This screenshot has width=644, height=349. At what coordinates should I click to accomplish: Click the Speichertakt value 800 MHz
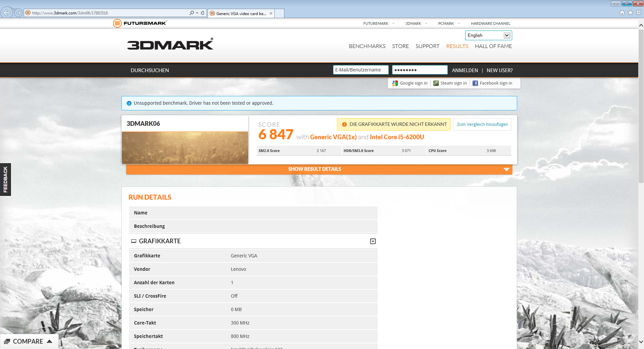click(240, 336)
